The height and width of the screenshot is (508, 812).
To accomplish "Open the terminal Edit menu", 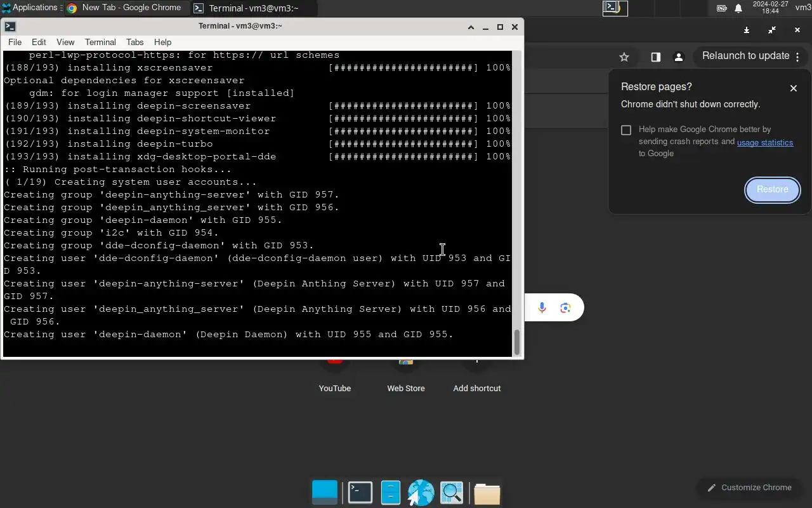I will pyautogui.click(x=39, y=42).
